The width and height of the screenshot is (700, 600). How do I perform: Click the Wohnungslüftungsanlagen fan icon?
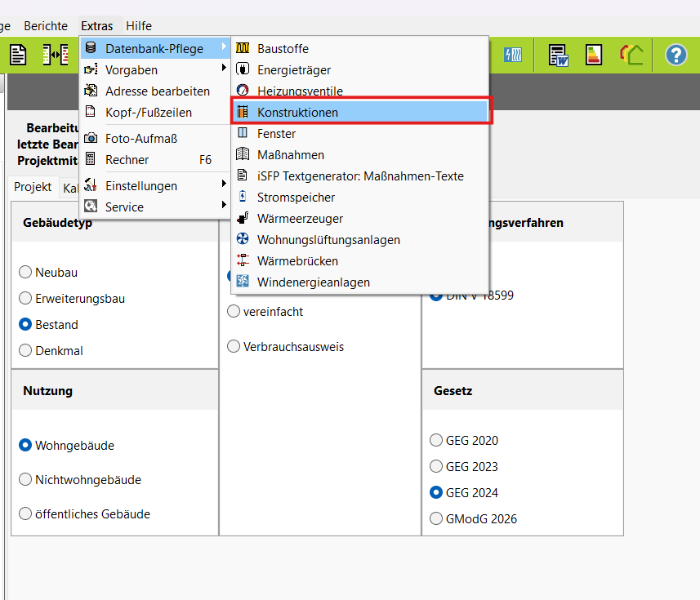click(243, 238)
